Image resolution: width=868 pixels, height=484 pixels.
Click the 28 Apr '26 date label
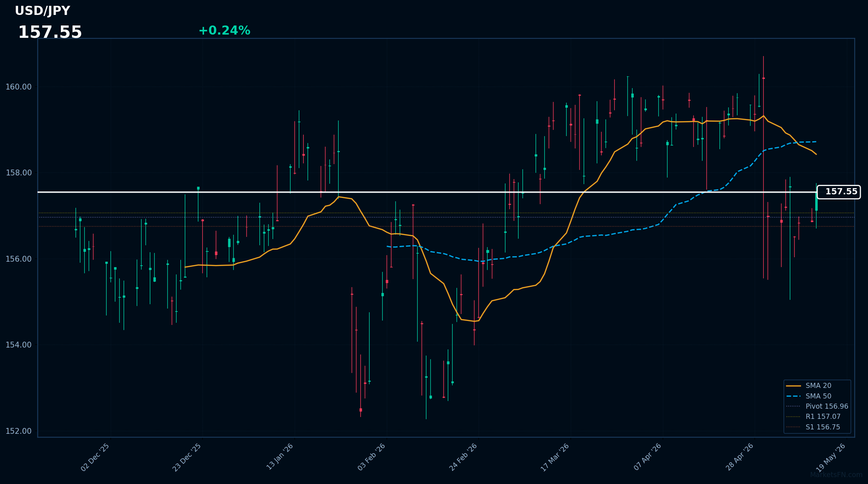pyautogui.click(x=739, y=457)
